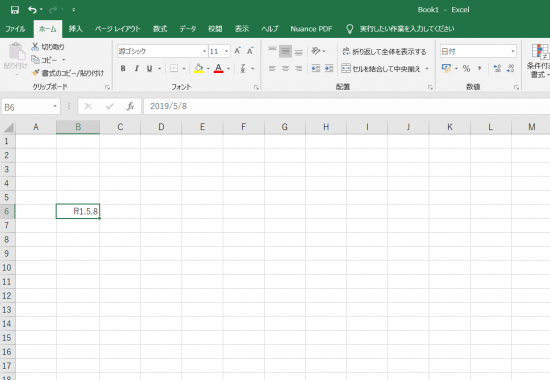The width and height of the screenshot is (550, 380).
Task: Click コピー copy button
Action: click(x=45, y=60)
